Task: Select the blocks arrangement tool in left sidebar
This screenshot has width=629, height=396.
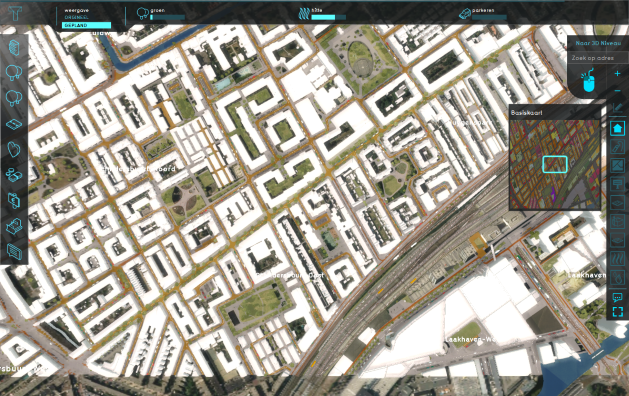Action: 14,175
